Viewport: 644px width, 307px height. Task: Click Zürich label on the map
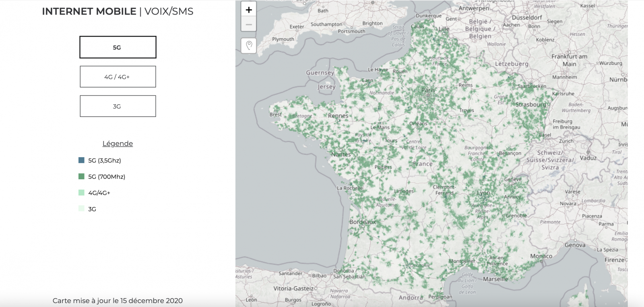566,141
